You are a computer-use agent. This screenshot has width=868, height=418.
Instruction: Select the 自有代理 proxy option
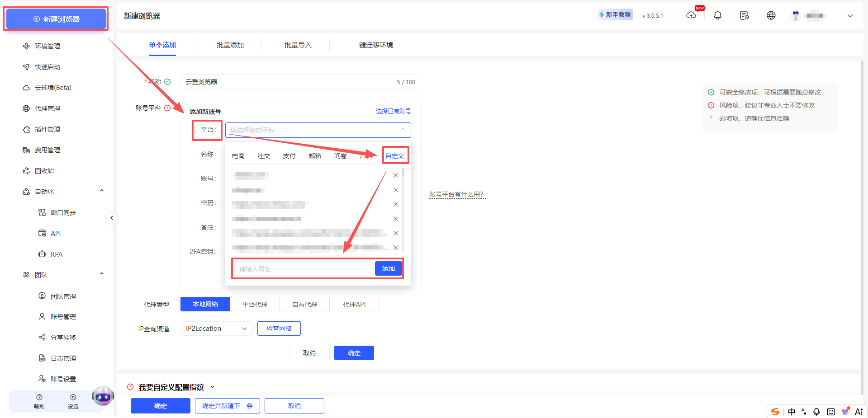[x=304, y=304]
